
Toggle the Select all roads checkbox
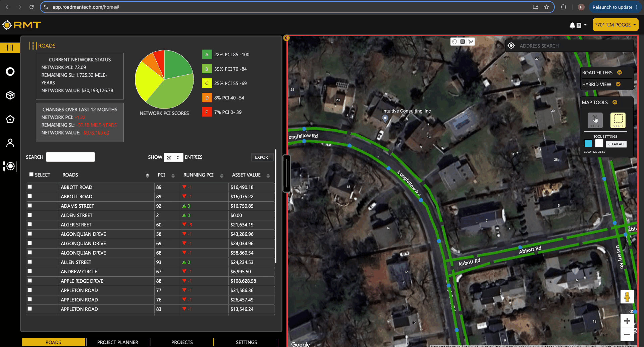click(x=31, y=175)
